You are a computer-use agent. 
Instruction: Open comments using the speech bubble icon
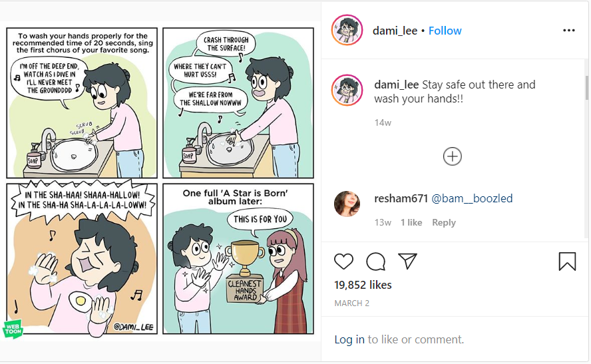click(x=375, y=261)
